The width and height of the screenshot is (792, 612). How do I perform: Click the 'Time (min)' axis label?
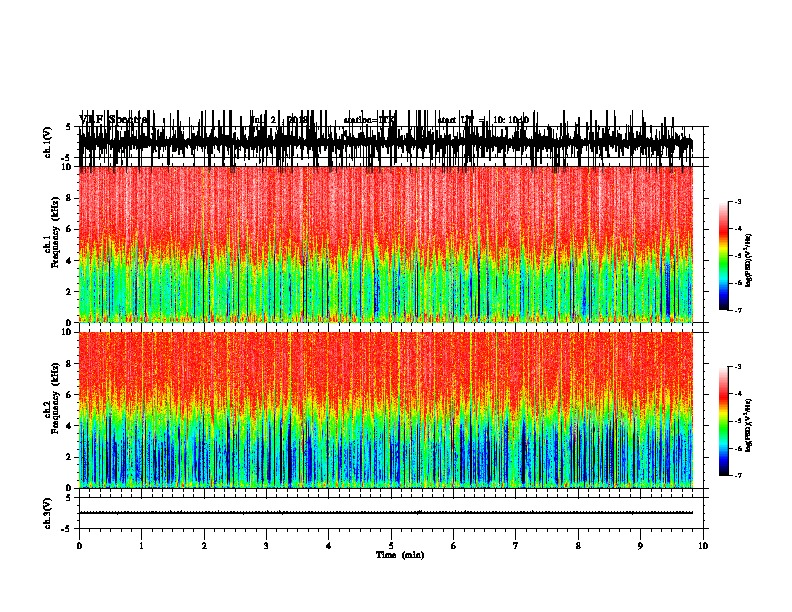coord(400,555)
